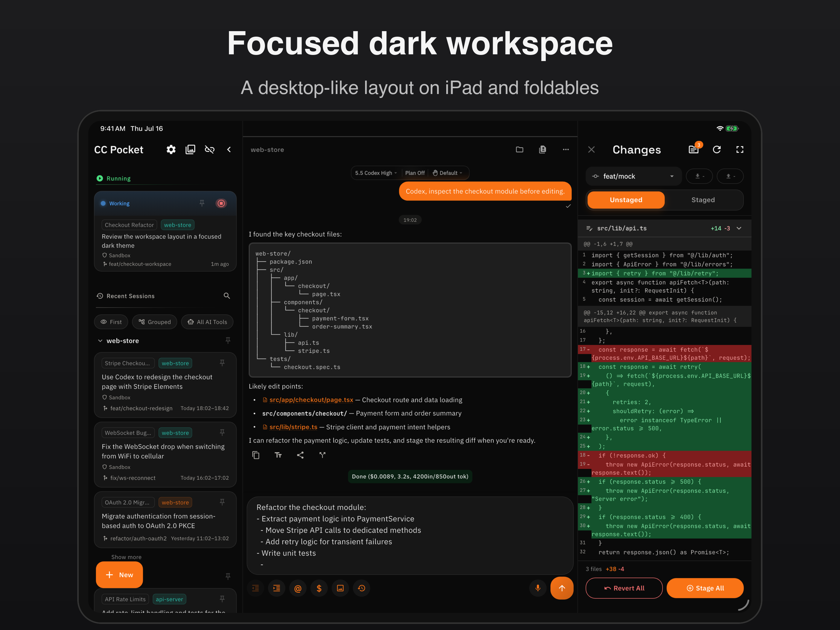Open prompt history icon
The width and height of the screenshot is (840, 630).
[361, 588]
